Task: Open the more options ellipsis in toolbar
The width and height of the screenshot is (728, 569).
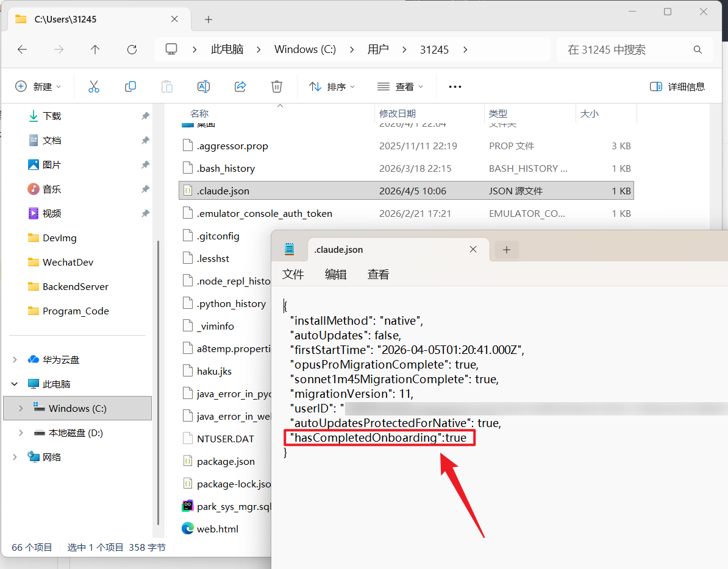Action: [455, 87]
